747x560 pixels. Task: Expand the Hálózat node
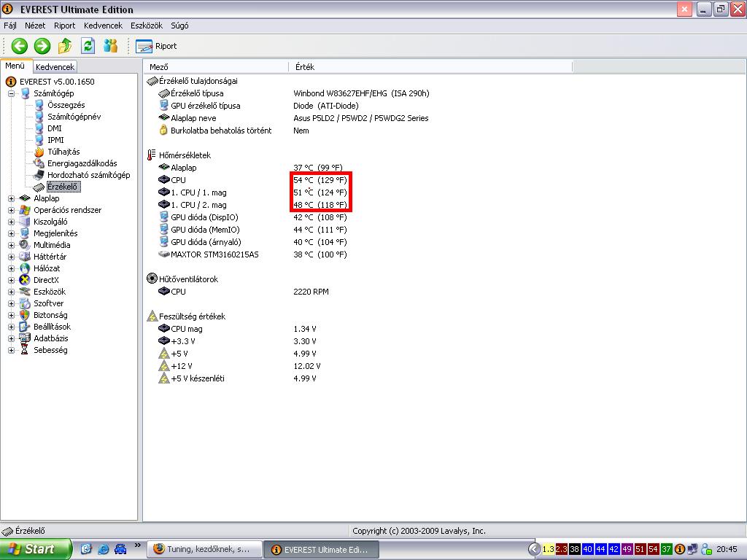[12, 268]
